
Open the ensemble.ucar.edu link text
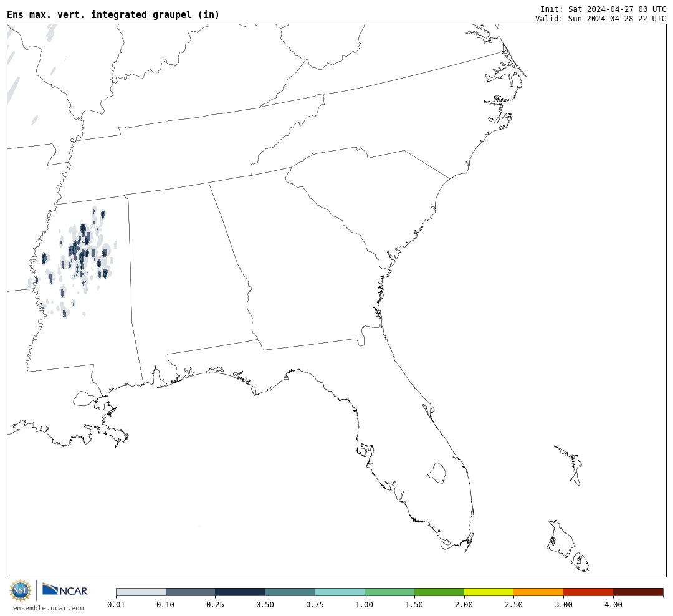tap(49, 608)
